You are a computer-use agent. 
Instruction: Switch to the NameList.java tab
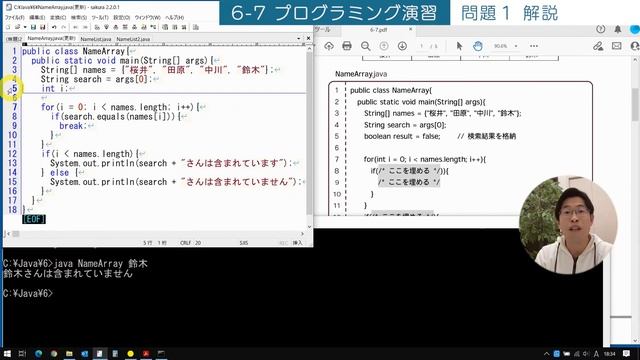(96, 39)
